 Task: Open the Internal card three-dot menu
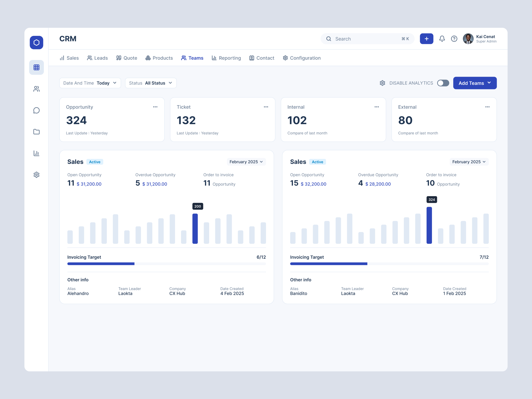click(x=377, y=107)
